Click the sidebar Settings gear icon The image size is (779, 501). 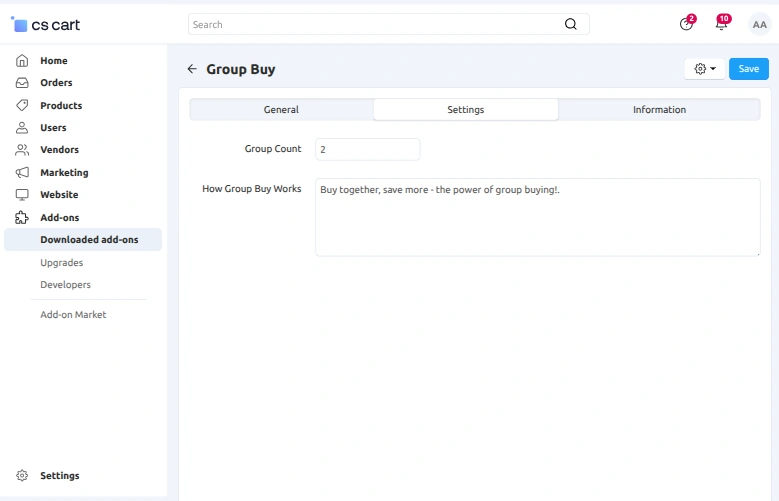click(22, 476)
